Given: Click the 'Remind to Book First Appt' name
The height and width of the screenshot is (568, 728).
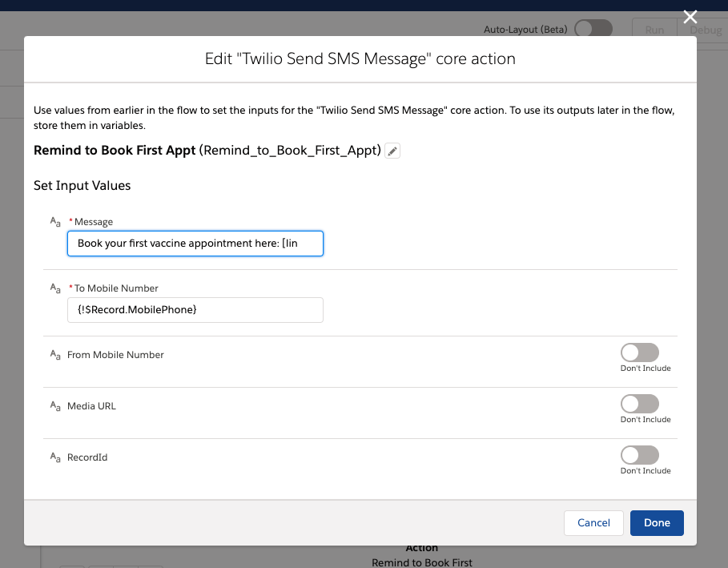Looking at the screenshot, I should click(x=115, y=151).
